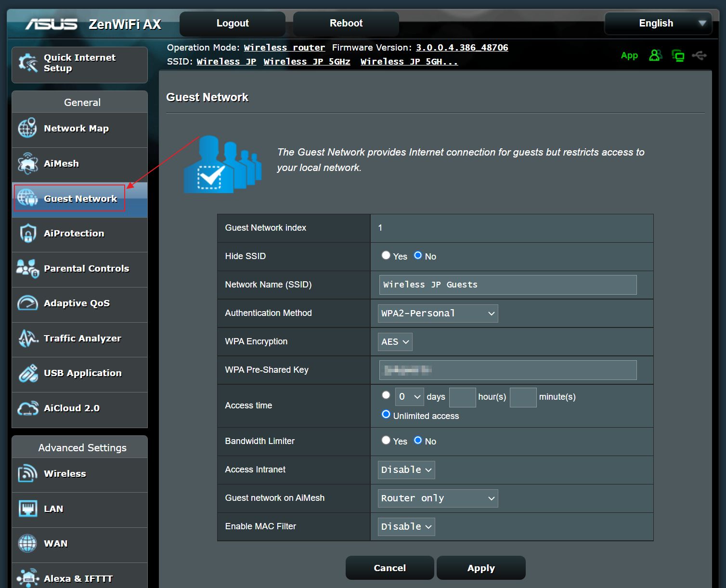Click the Wireless JP 5GHz SSID link
The height and width of the screenshot is (588, 726).
(307, 62)
